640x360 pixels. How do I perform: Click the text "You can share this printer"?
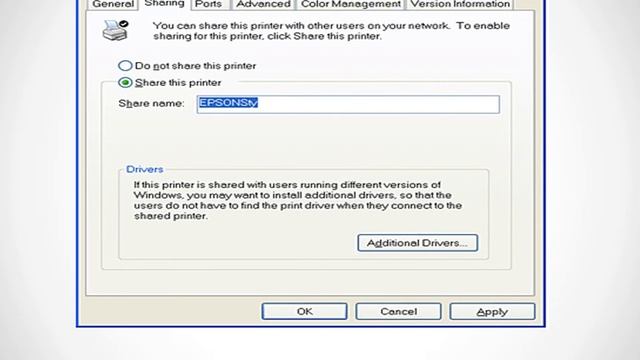tap(331, 31)
